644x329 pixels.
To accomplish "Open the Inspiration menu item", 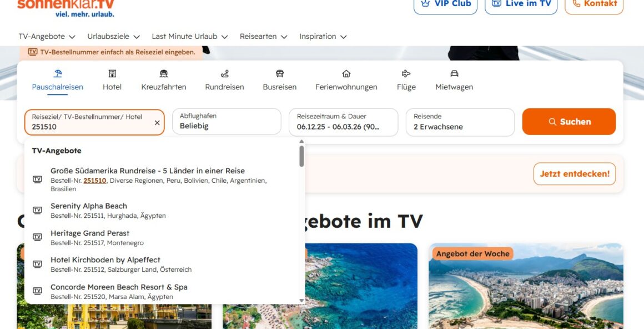I will (319, 36).
